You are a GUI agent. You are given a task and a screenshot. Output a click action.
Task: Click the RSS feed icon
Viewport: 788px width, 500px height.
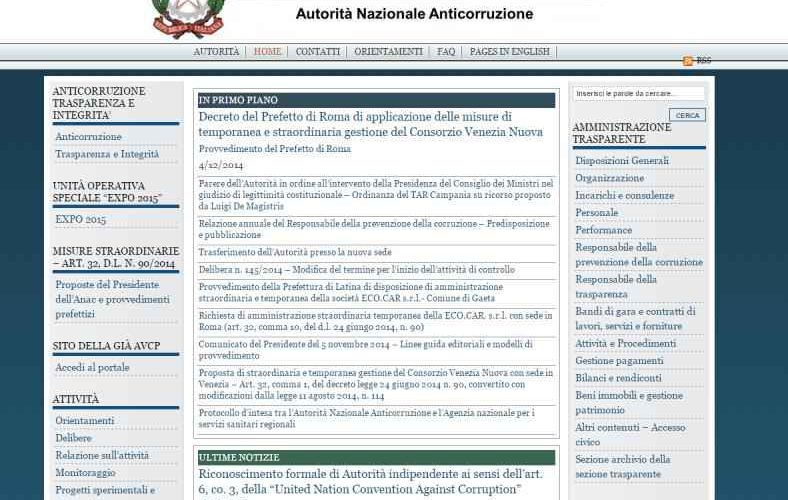click(x=687, y=61)
